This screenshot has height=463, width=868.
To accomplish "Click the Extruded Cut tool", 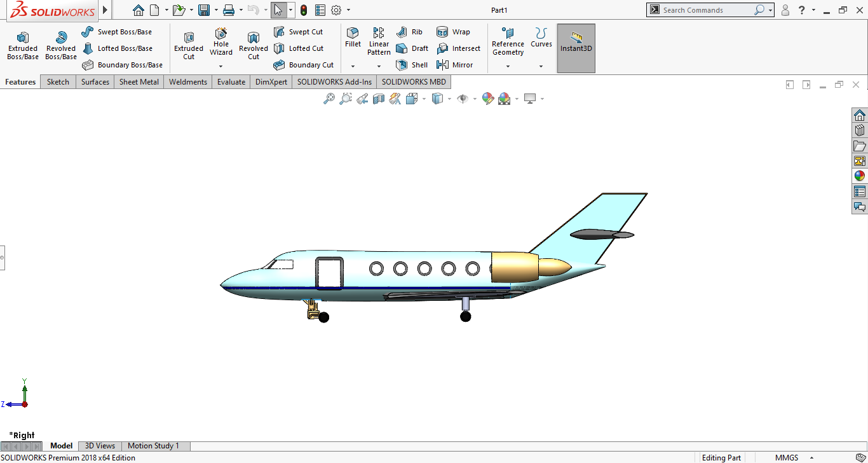I will coord(189,46).
